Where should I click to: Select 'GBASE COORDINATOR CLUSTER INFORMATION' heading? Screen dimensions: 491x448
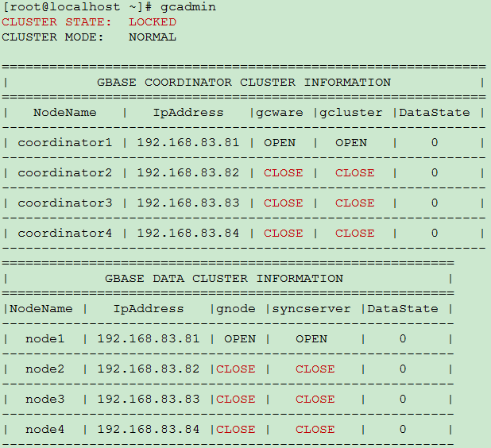[x=244, y=83]
